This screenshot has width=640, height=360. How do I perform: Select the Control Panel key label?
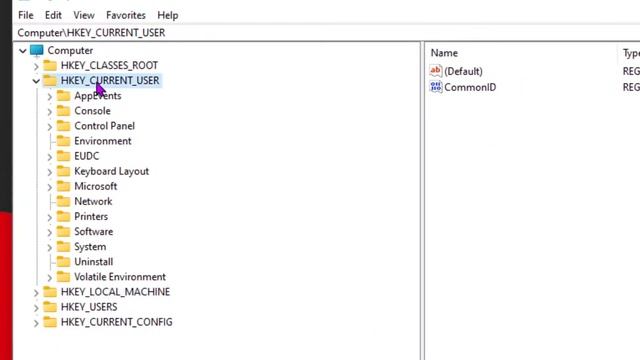pyautogui.click(x=104, y=126)
